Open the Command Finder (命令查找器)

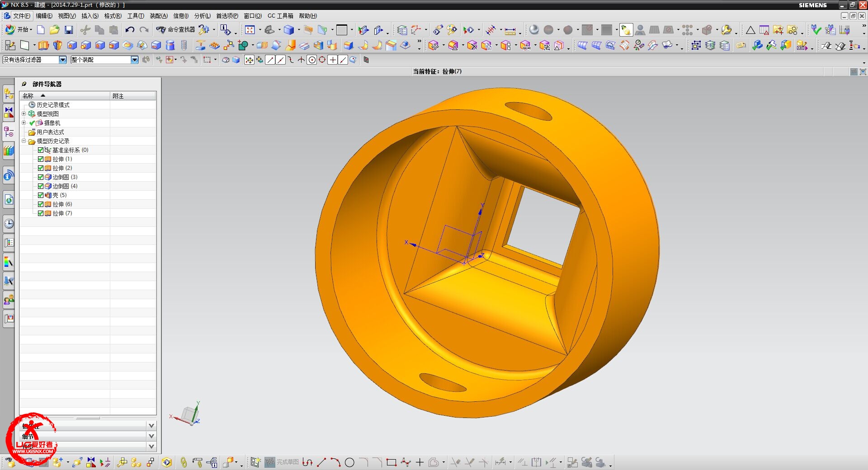click(x=176, y=29)
